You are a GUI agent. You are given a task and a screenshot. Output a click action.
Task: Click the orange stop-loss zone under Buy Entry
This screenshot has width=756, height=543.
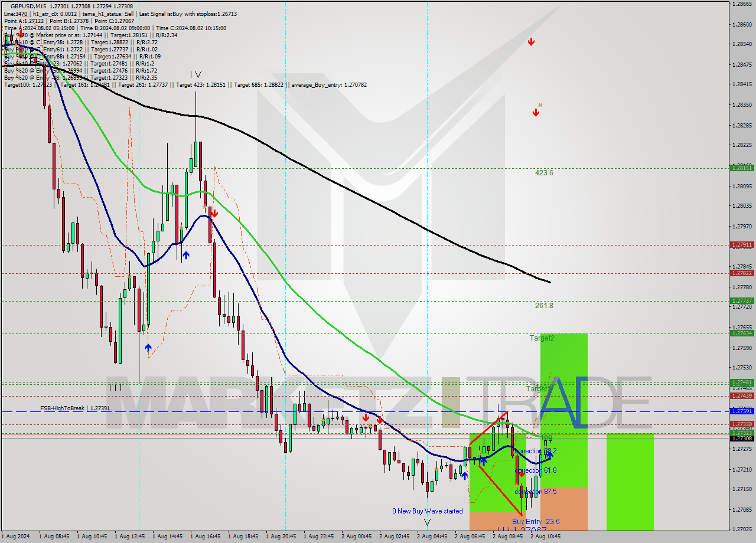pos(563,509)
